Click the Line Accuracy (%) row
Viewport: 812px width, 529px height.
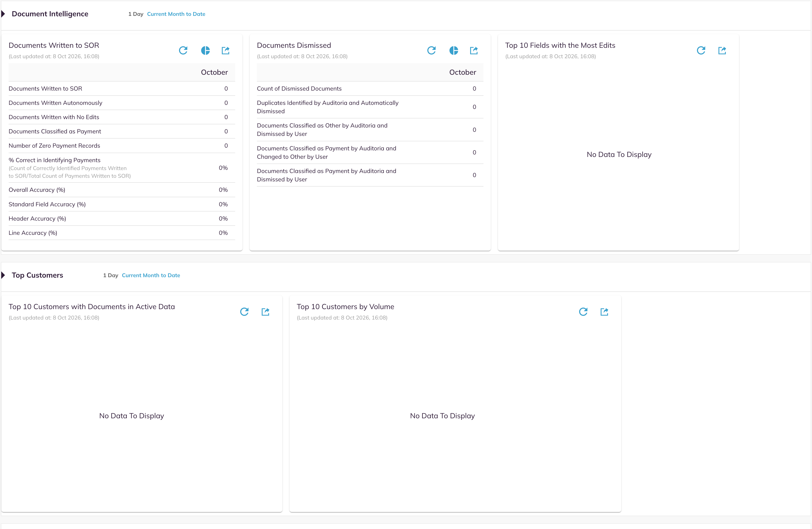(122, 233)
